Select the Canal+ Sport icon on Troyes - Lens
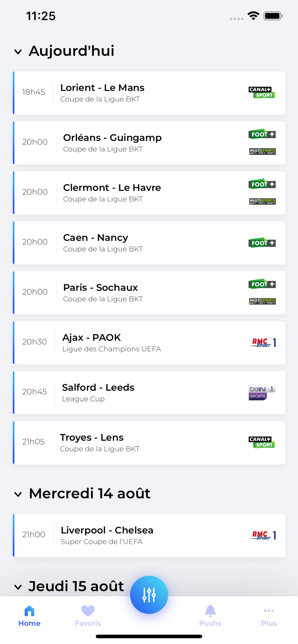 (x=262, y=443)
